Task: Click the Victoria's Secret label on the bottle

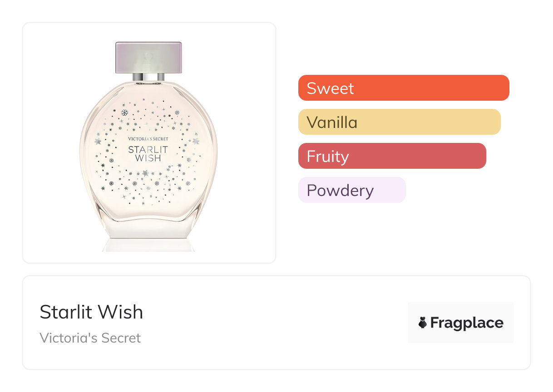Action: tap(148, 139)
